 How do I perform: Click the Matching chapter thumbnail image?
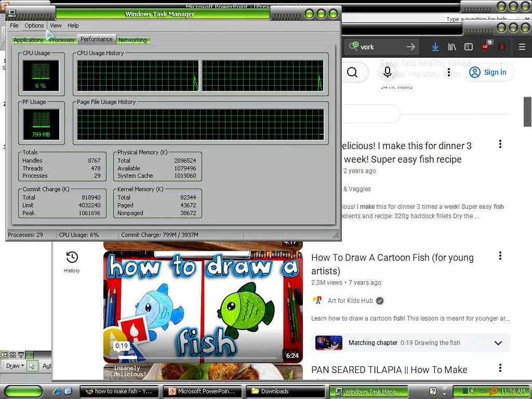329,343
